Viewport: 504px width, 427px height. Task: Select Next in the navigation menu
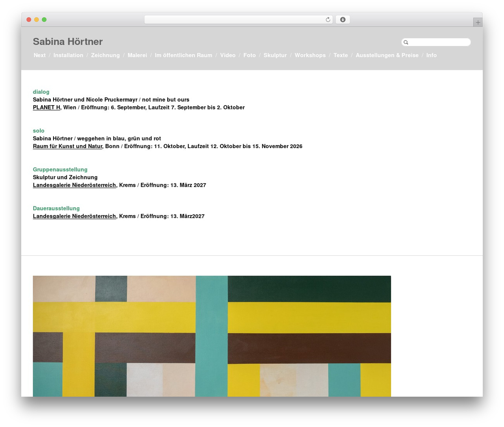40,55
